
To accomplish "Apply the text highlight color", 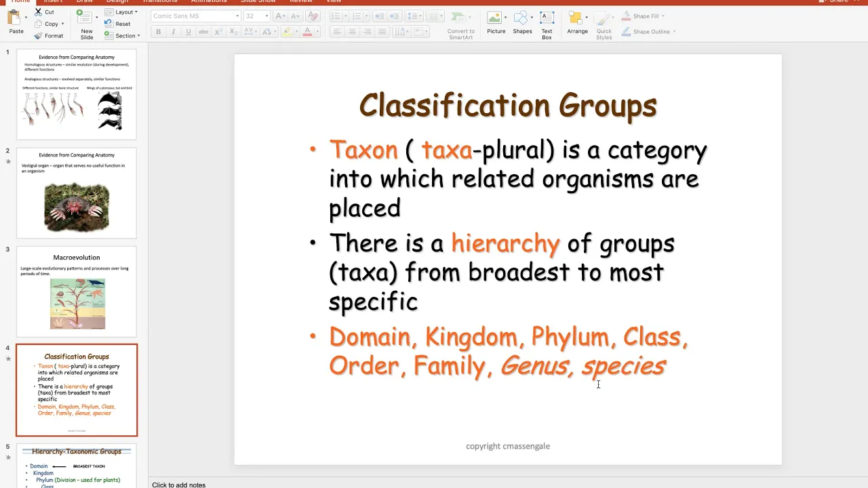I will pos(287,32).
